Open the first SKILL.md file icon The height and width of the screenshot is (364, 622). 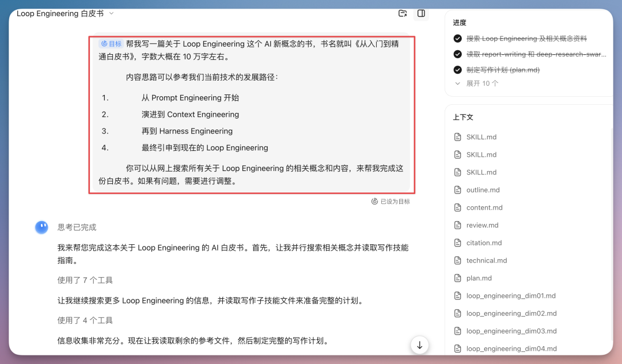pos(457,137)
